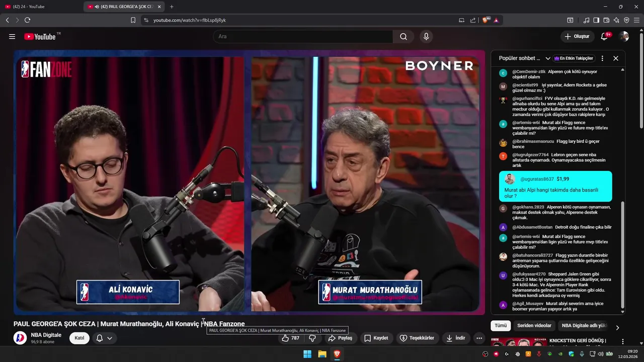Open KNICKS'TEN GERİ DÖNÜŞ video thumbnail

tap(518, 343)
